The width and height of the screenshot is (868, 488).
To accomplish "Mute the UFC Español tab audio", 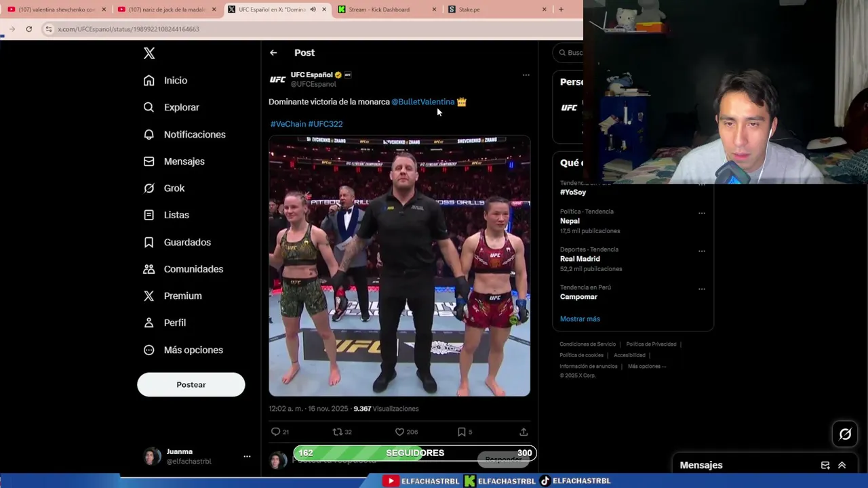I will [313, 9].
